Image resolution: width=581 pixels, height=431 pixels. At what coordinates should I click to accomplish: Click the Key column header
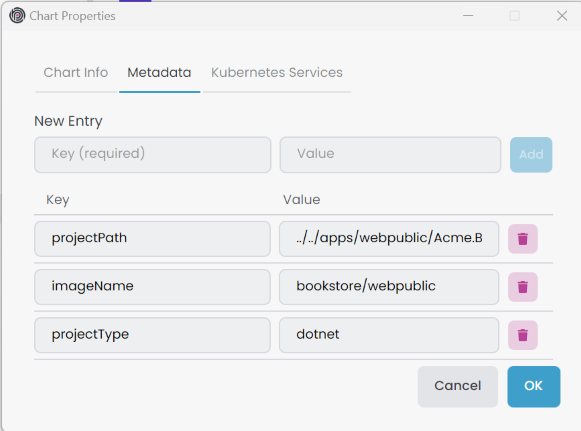point(58,200)
